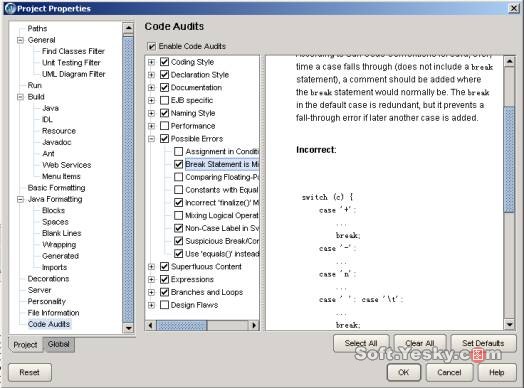
Task: Expand the Superfluous Content node
Action: 151,267
